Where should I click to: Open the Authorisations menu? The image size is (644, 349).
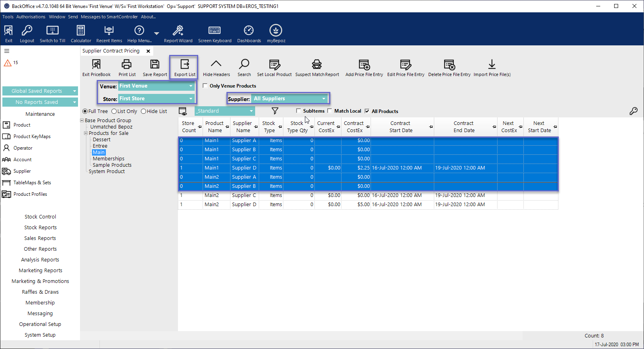pyautogui.click(x=31, y=17)
